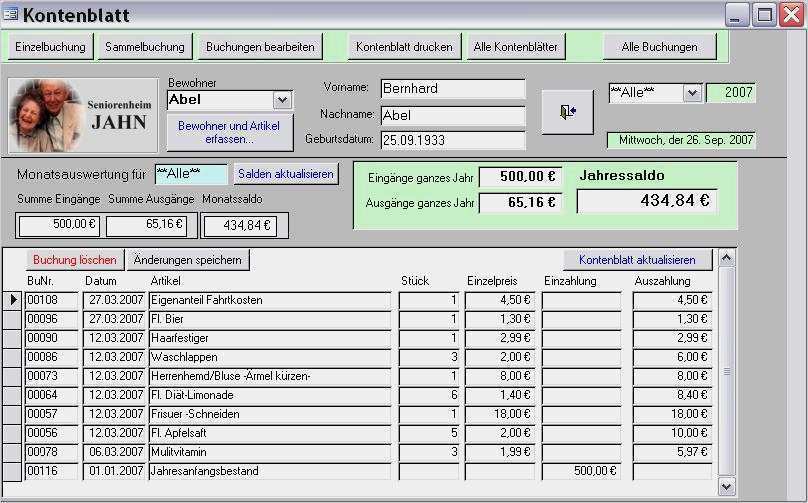Image resolution: width=808 pixels, height=503 pixels.
Task: Click Einzelpreis 1,40 € in Diät-Limonade row
Action: [500, 395]
